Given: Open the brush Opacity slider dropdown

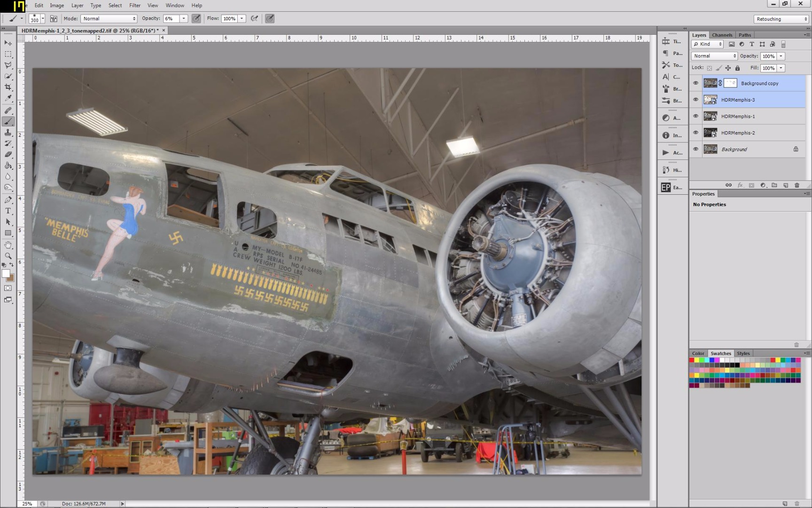Looking at the screenshot, I should pos(184,19).
